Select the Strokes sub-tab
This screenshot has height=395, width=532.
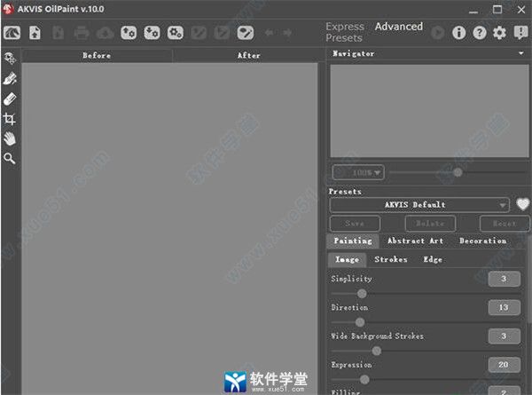point(391,259)
